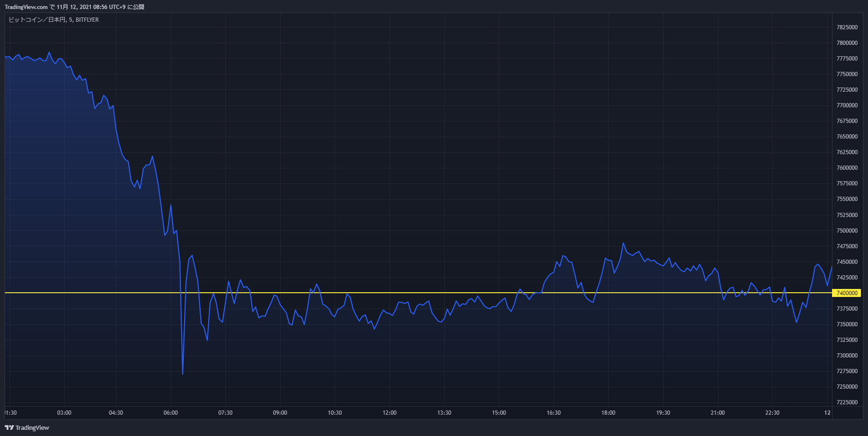Click the 7275000 price axis label
The height and width of the screenshot is (436, 868).
[847, 371]
